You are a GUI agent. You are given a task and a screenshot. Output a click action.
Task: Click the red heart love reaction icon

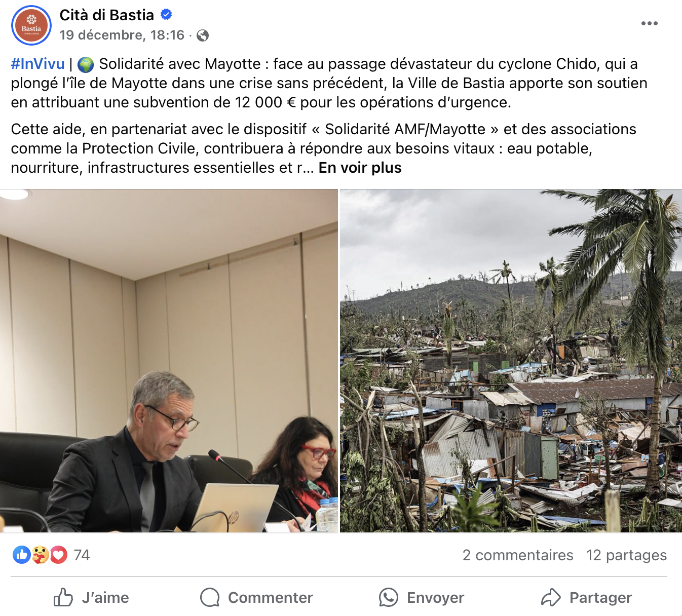tap(58, 555)
